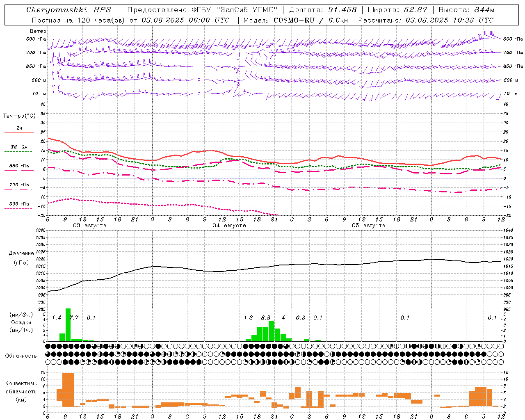Click the 'Ветер' wind panel label
The image size is (525, 420).
click(38, 31)
